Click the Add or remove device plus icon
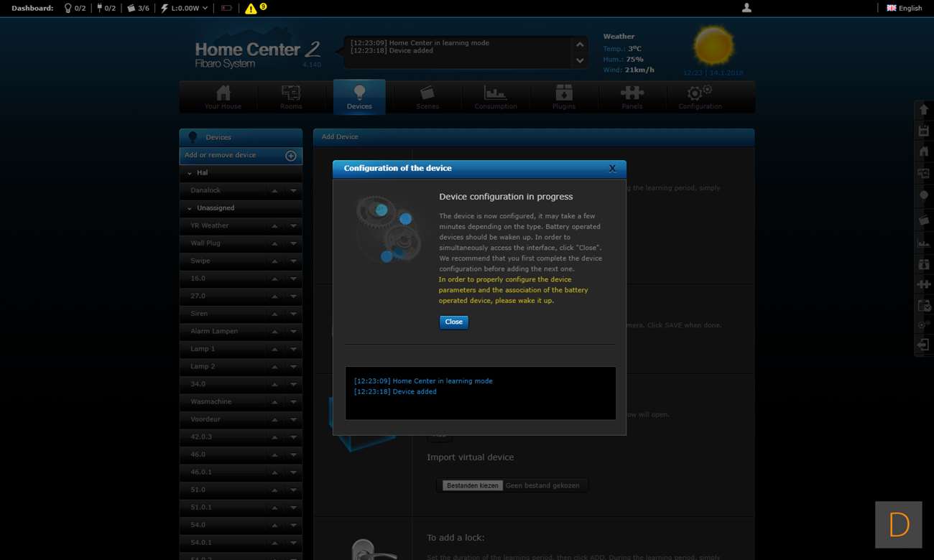934x560 pixels. pos(291,156)
